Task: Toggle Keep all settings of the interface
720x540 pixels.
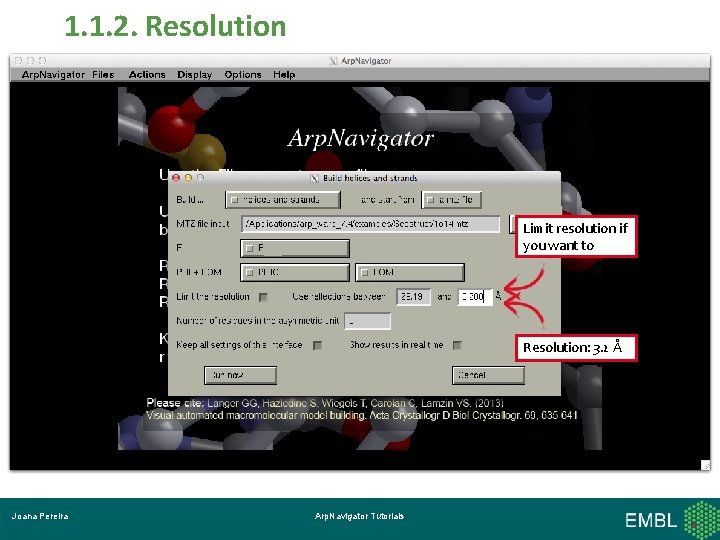Action: point(317,345)
